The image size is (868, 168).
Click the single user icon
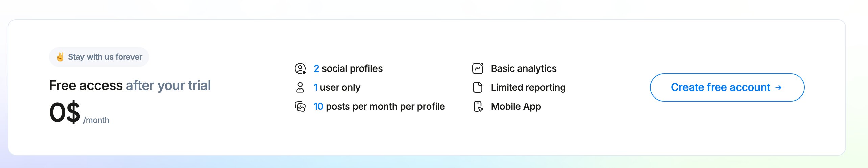300,87
